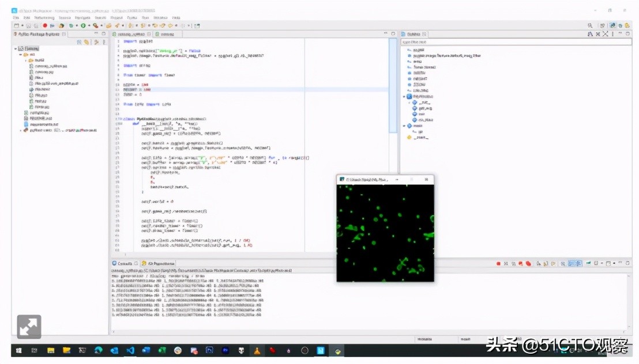Open the Help menu in the menu bar
639x364 pixels.
click(176, 18)
